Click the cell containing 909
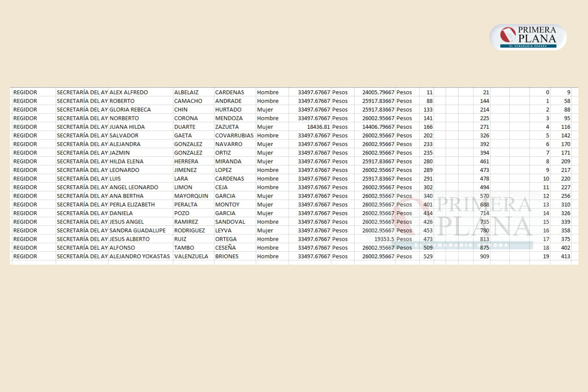The height and width of the screenshot is (392, 588). point(484,256)
